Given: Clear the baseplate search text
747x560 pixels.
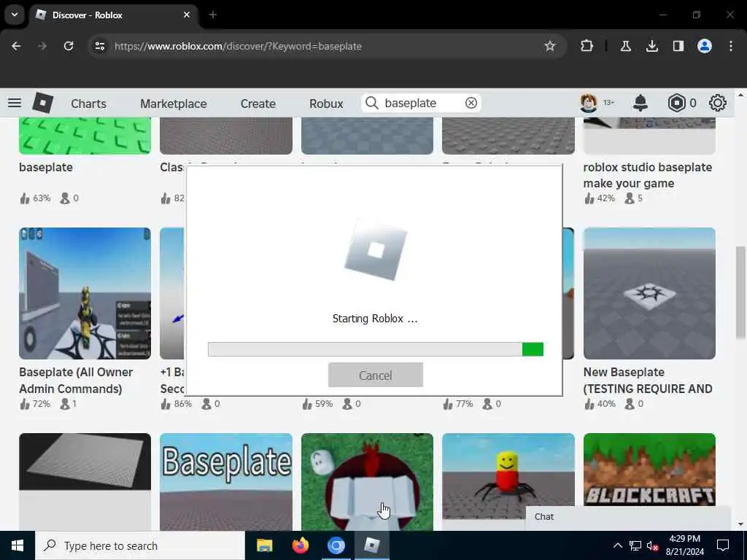Looking at the screenshot, I should click(471, 103).
